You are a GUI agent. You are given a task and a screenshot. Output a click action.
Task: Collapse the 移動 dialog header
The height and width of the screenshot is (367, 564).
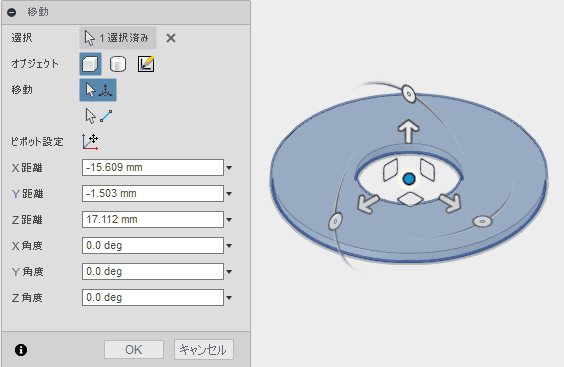pos(12,13)
